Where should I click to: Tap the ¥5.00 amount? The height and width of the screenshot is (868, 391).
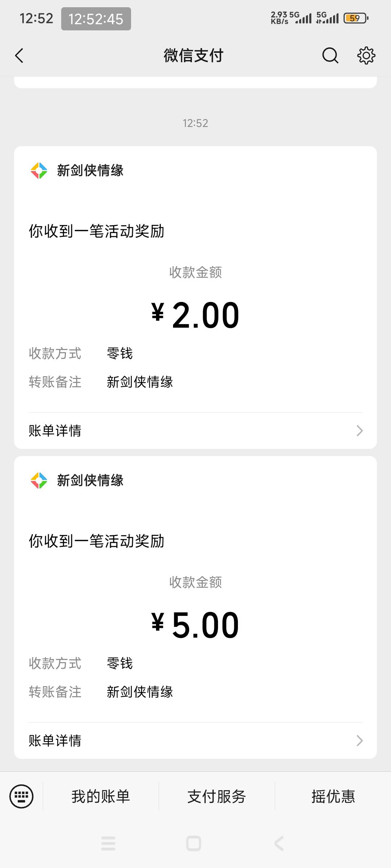pyautogui.click(x=195, y=625)
